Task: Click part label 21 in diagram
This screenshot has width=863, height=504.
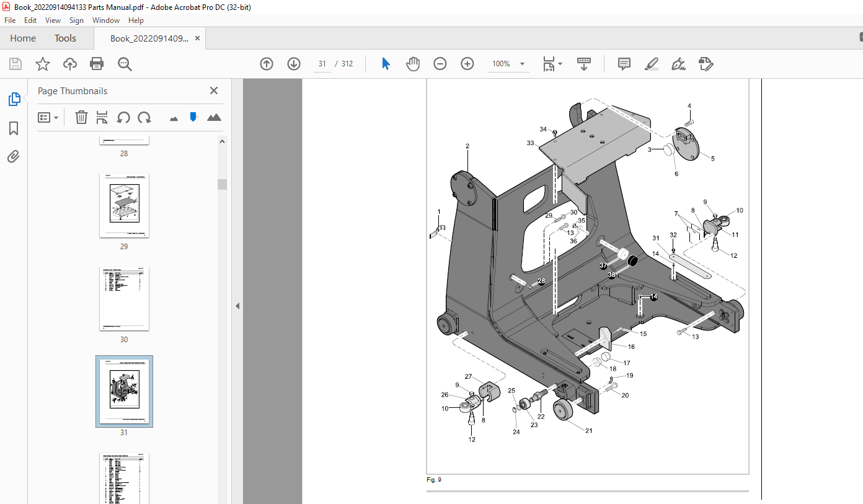Action: point(588,430)
